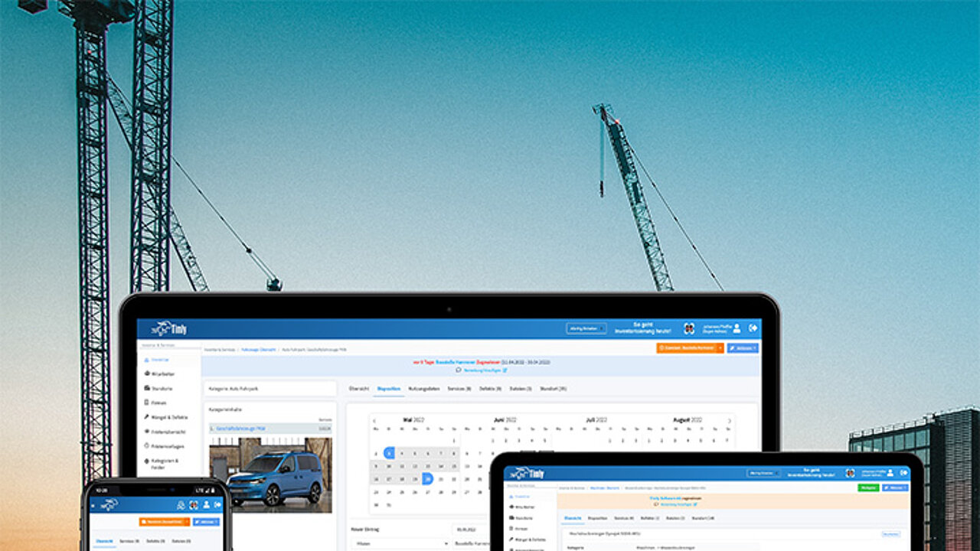
Task: Click the life-ring help icon on the phone
Action: coord(194,505)
